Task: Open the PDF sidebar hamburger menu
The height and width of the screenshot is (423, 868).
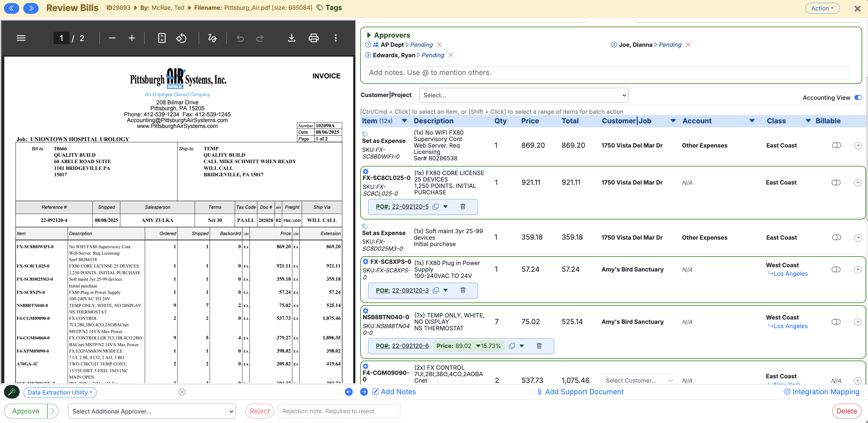Action: point(21,38)
